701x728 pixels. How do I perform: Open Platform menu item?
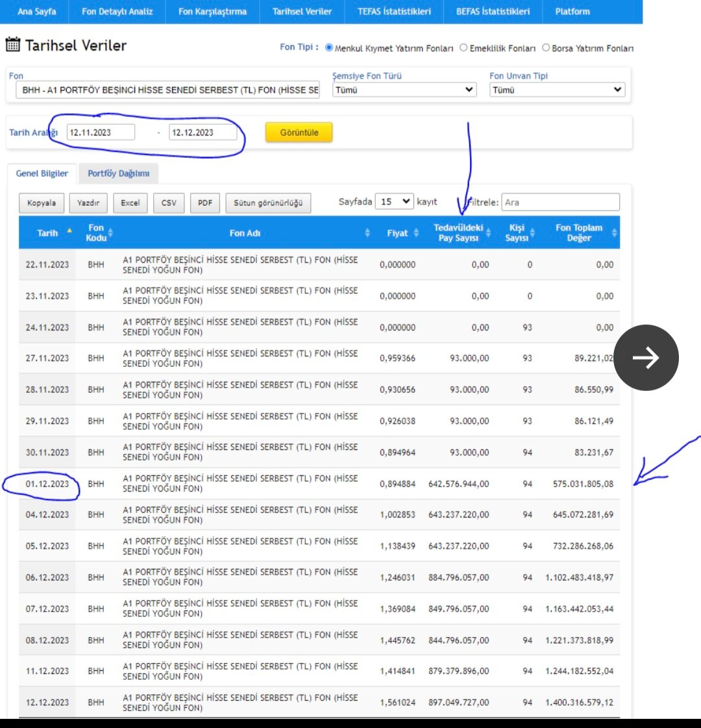[572, 12]
